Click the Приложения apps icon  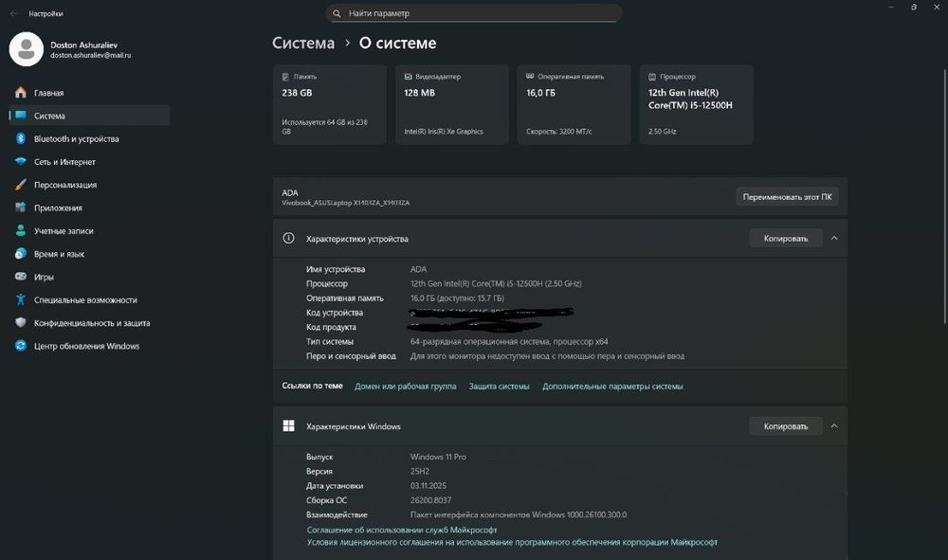(21, 208)
